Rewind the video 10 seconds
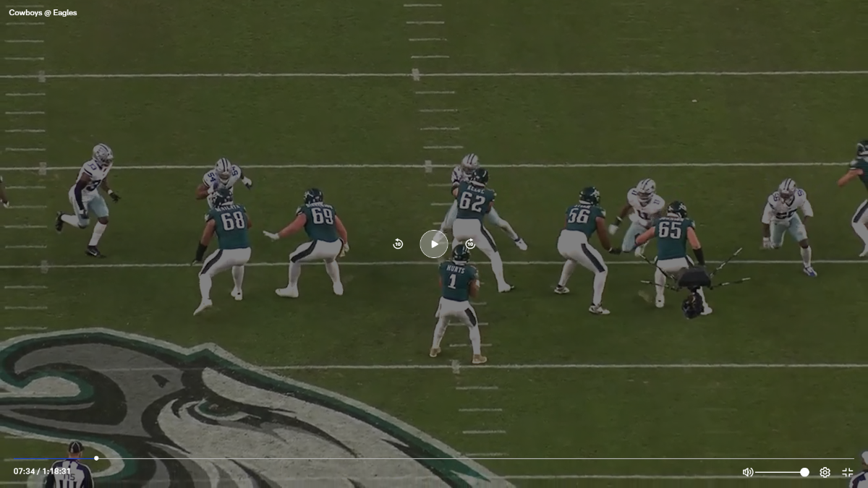 tap(398, 244)
